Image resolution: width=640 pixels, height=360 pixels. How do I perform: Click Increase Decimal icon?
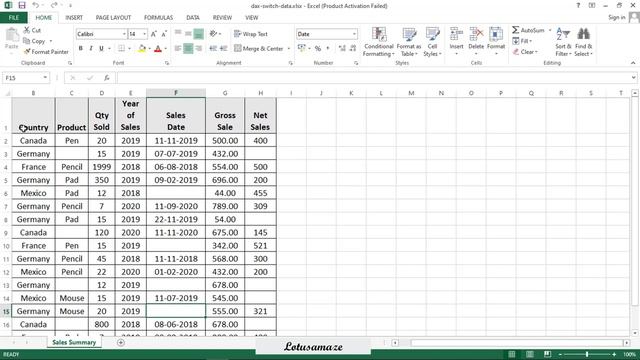pyautogui.click(x=342, y=49)
